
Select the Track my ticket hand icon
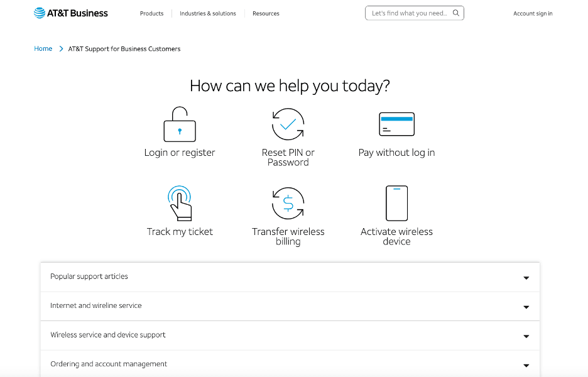pyautogui.click(x=180, y=202)
